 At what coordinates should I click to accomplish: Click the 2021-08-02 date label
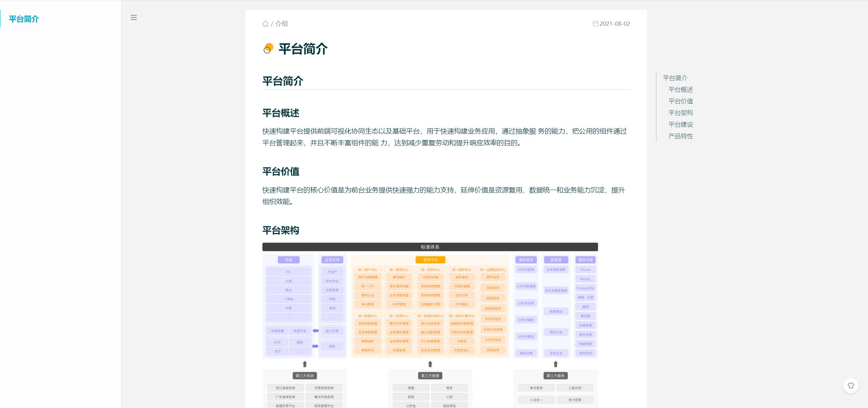click(x=615, y=24)
